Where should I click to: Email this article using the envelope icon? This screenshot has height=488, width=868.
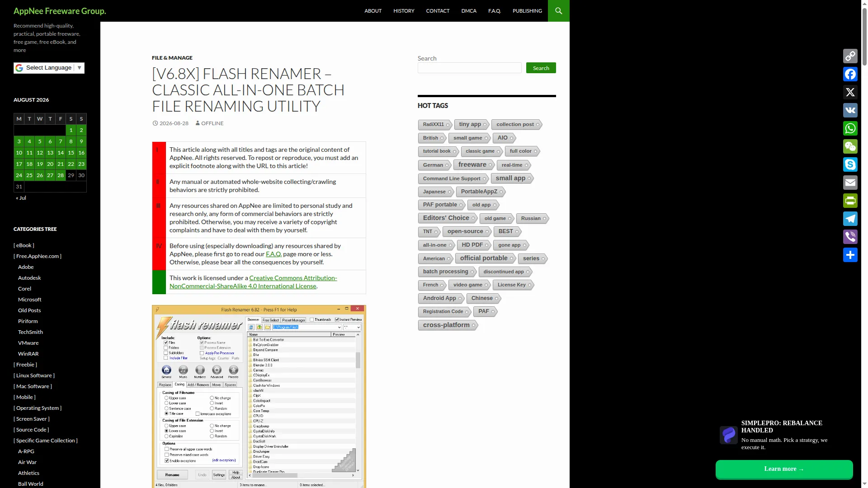tap(850, 183)
